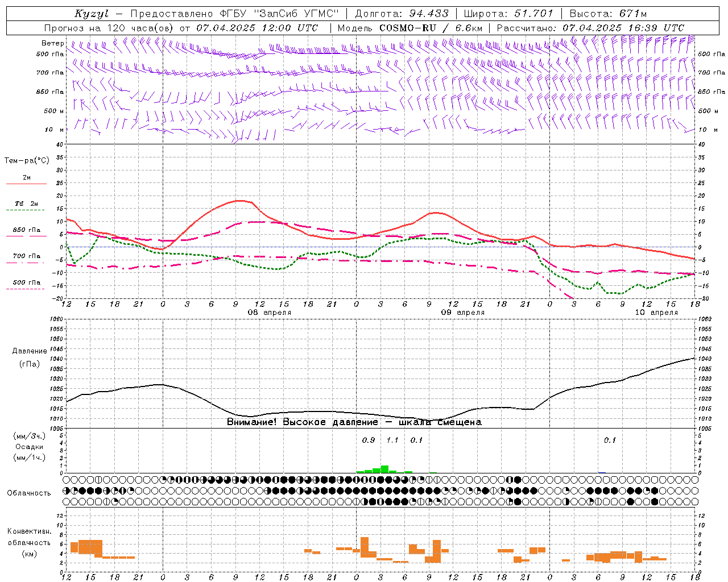The image size is (728, 582).
Task: Click the solid red '2м' temperature legend line
Action: pyautogui.click(x=26, y=184)
